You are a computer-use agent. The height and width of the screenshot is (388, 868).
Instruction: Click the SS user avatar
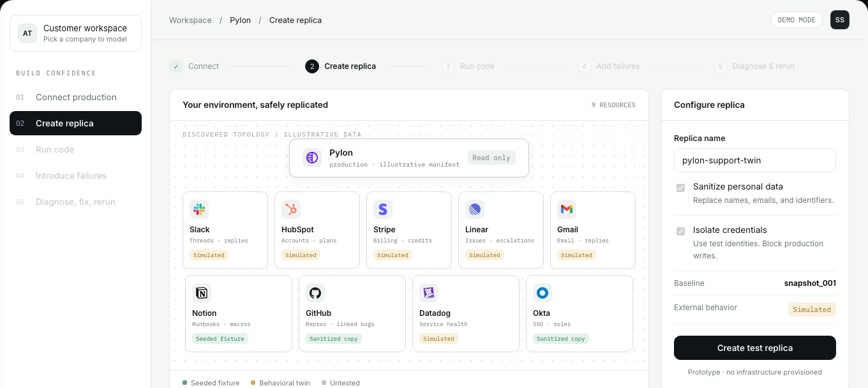pos(840,20)
